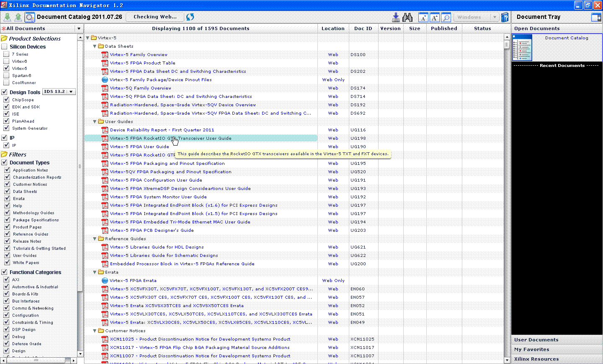This screenshot has height=364, width=603.
Task: Open the Xilinx Resources section
Action: click(x=557, y=359)
